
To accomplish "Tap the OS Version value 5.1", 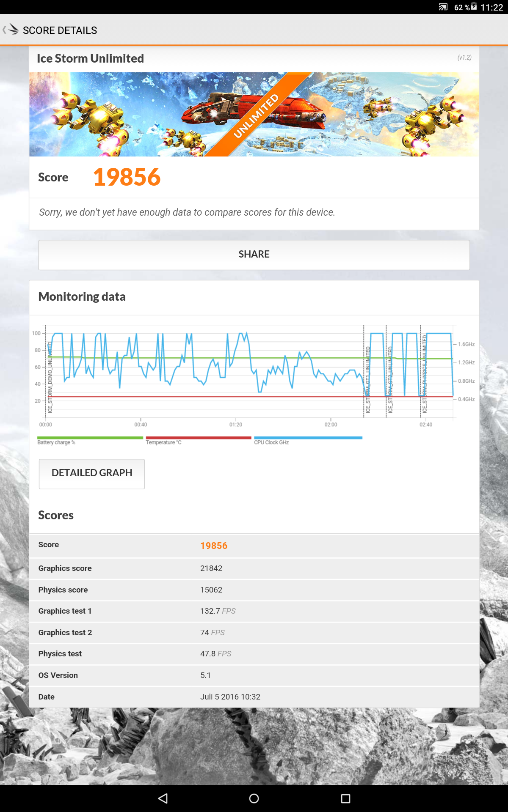I will pyautogui.click(x=205, y=675).
